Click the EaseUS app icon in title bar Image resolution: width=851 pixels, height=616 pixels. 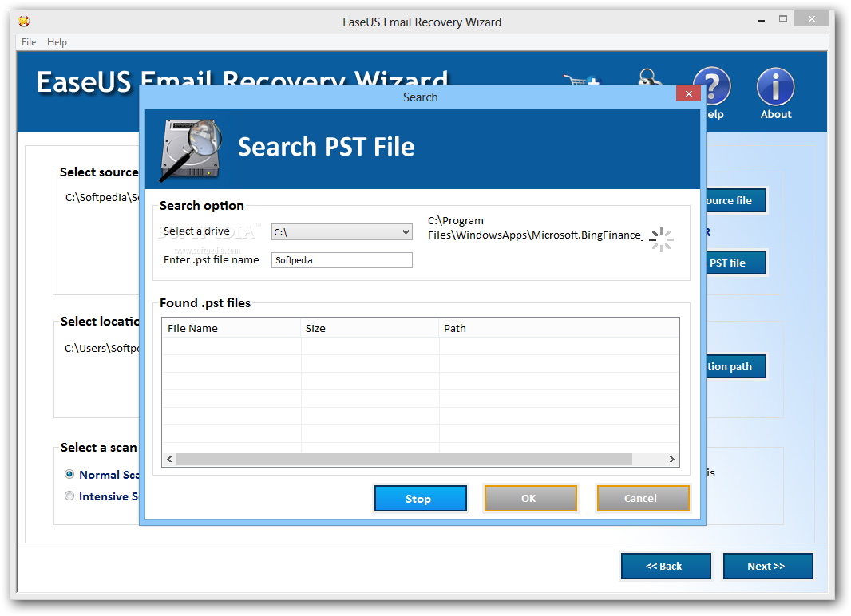24,22
